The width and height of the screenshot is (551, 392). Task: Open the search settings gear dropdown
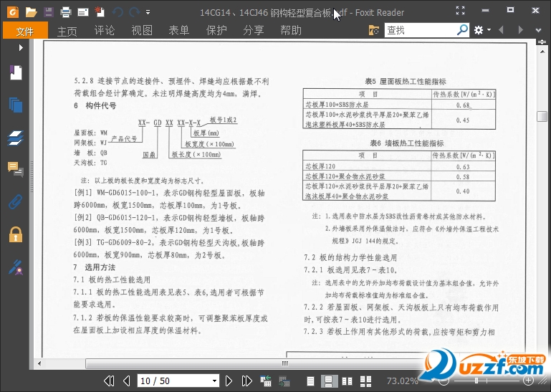[481, 30]
